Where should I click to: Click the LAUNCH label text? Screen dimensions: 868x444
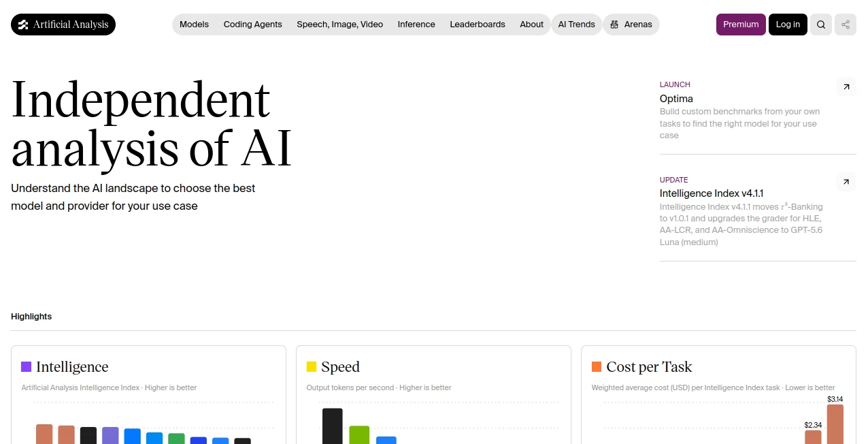click(x=675, y=84)
